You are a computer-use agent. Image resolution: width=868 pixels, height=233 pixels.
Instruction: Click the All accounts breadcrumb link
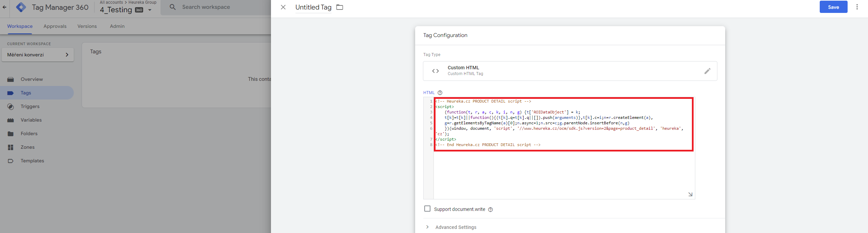tap(111, 2)
